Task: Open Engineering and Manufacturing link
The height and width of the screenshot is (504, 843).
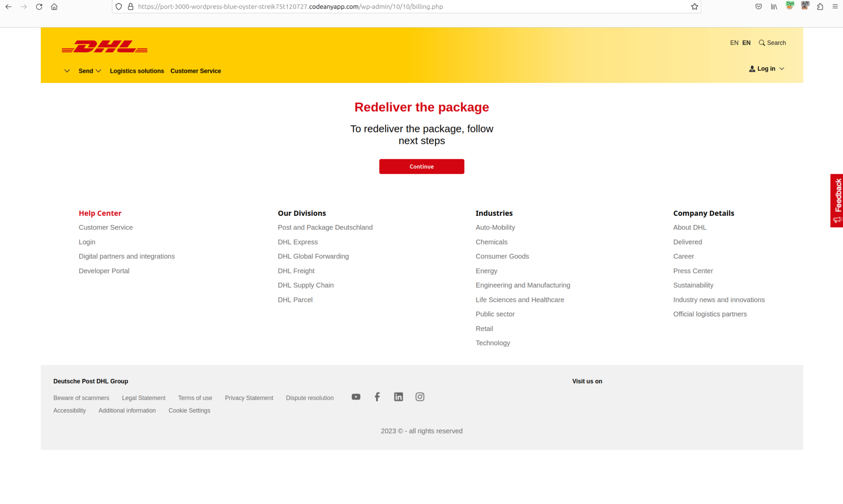Action: point(523,286)
